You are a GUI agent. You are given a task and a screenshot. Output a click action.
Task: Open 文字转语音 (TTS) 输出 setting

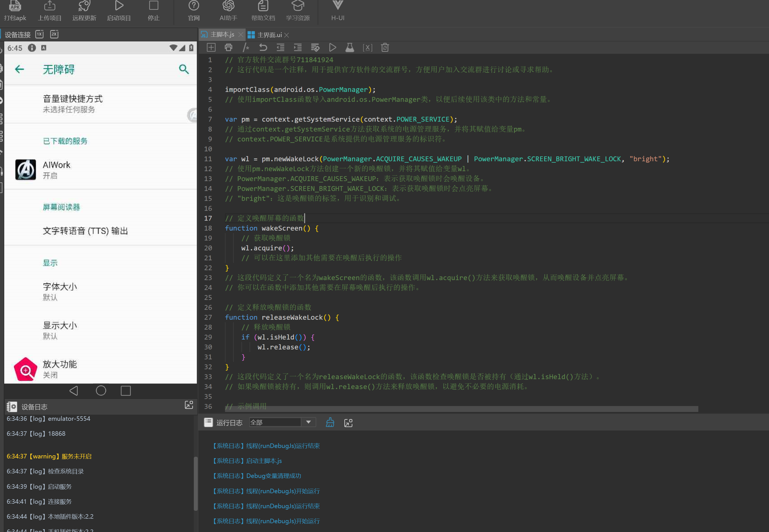100,231
